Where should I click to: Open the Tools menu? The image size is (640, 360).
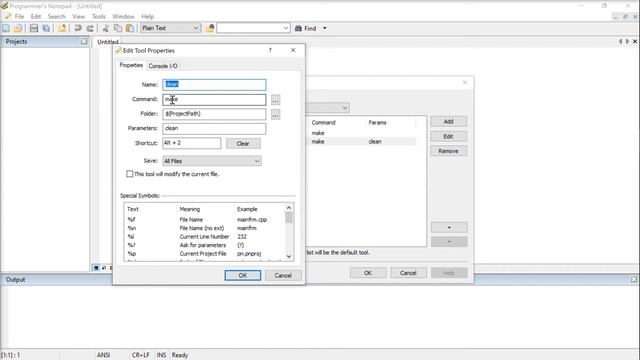(98, 17)
